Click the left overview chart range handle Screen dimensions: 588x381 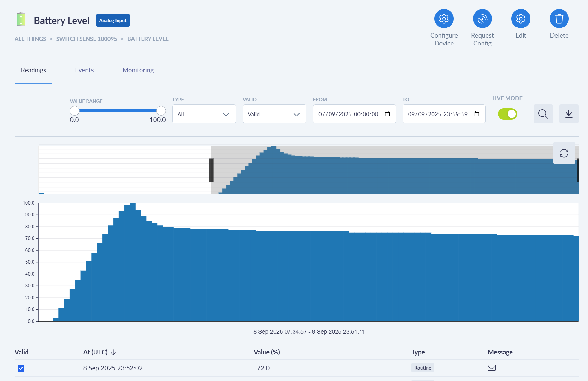pyautogui.click(x=211, y=170)
